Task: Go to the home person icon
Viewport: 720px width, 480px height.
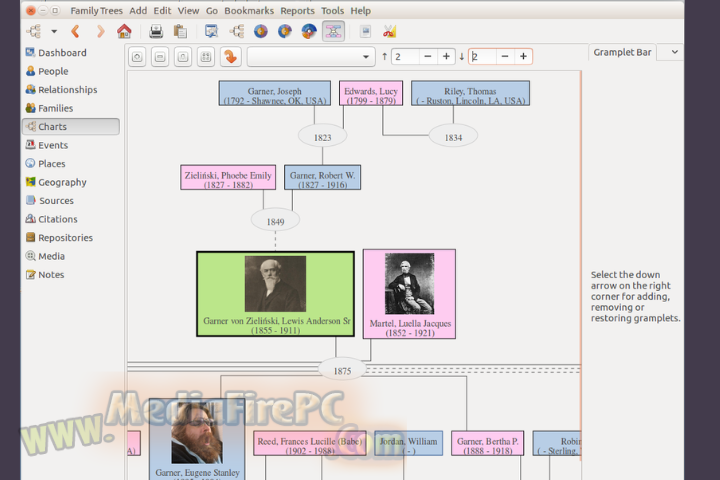Action: (x=124, y=31)
